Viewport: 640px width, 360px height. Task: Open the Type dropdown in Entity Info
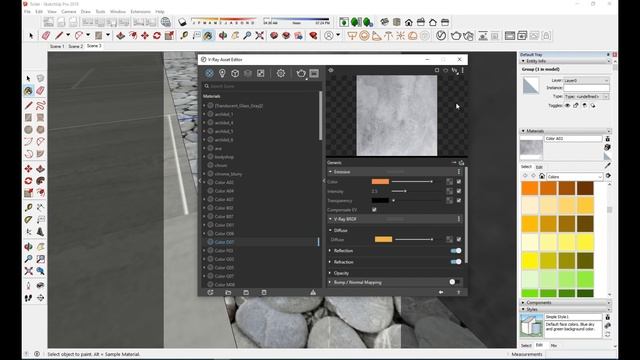pos(586,97)
